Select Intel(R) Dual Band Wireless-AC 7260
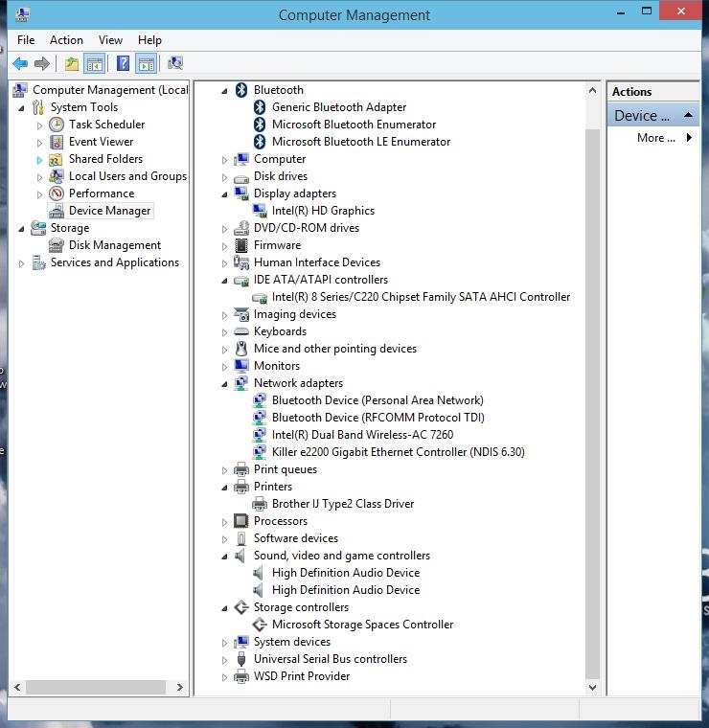The image size is (709, 728). click(x=362, y=435)
